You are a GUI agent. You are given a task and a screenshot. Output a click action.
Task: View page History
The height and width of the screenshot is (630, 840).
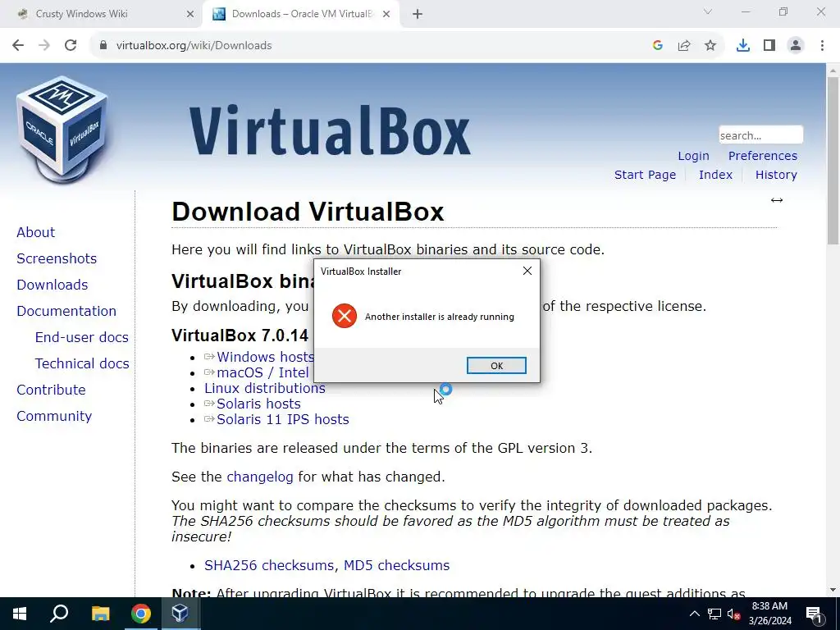click(x=776, y=175)
